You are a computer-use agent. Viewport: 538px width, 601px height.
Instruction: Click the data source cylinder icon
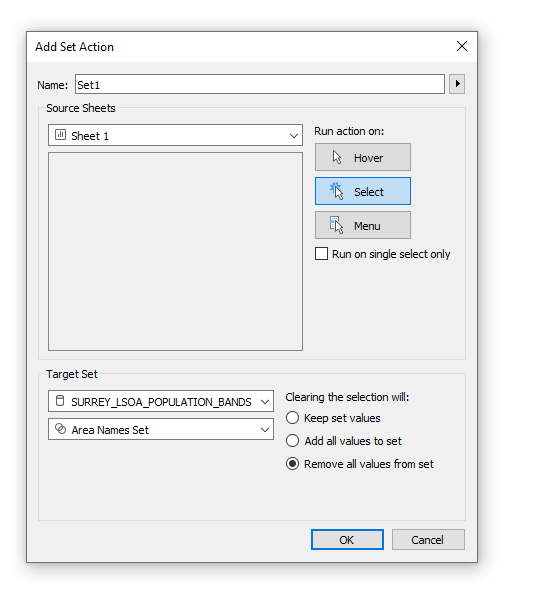pyautogui.click(x=60, y=401)
